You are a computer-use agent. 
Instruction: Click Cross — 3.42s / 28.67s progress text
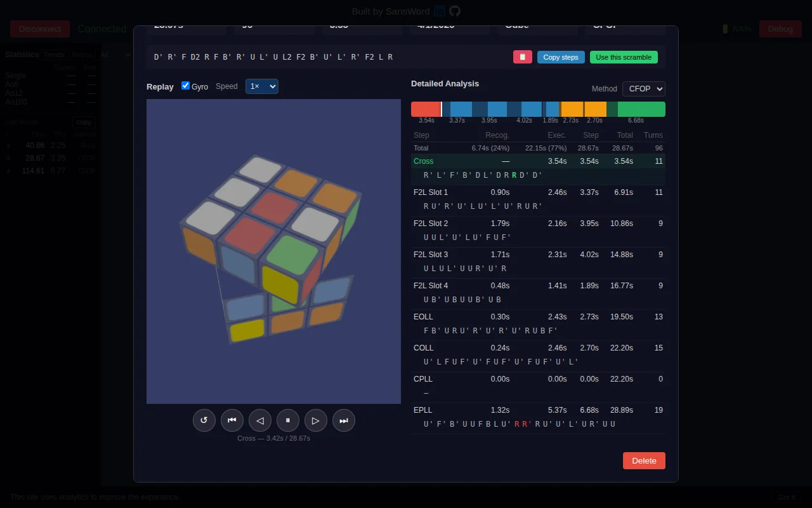pos(273,438)
